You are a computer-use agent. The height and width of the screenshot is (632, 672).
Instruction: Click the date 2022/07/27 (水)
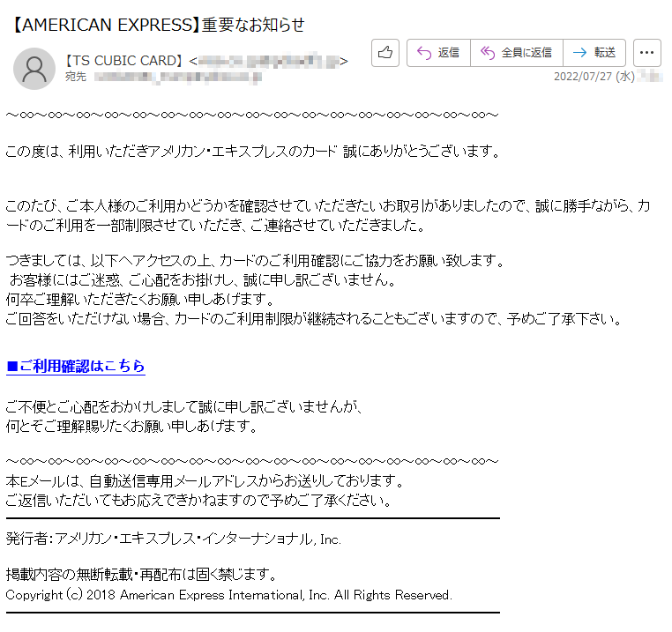(594, 77)
